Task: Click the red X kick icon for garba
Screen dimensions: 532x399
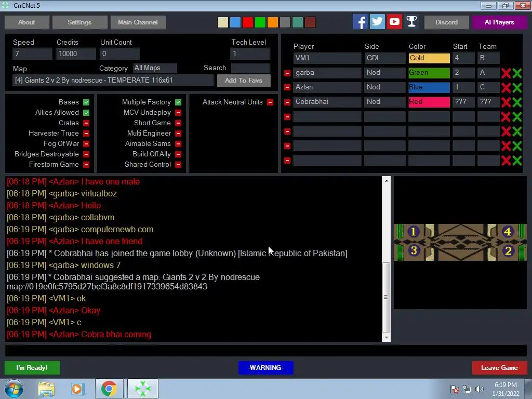Action: [x=506, y=73]
